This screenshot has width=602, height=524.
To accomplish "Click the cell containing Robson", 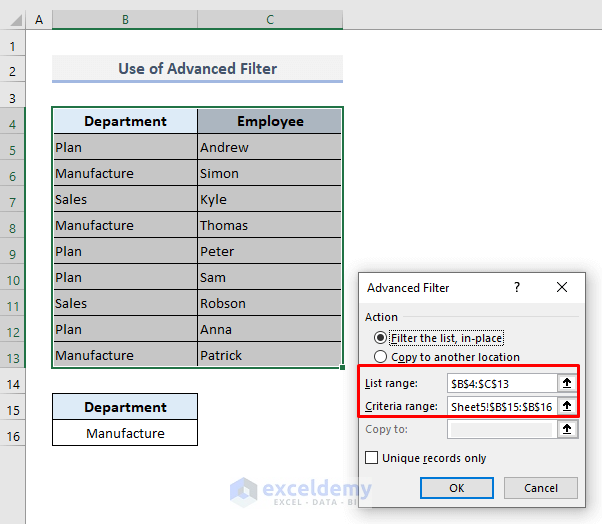I will 270,304.
